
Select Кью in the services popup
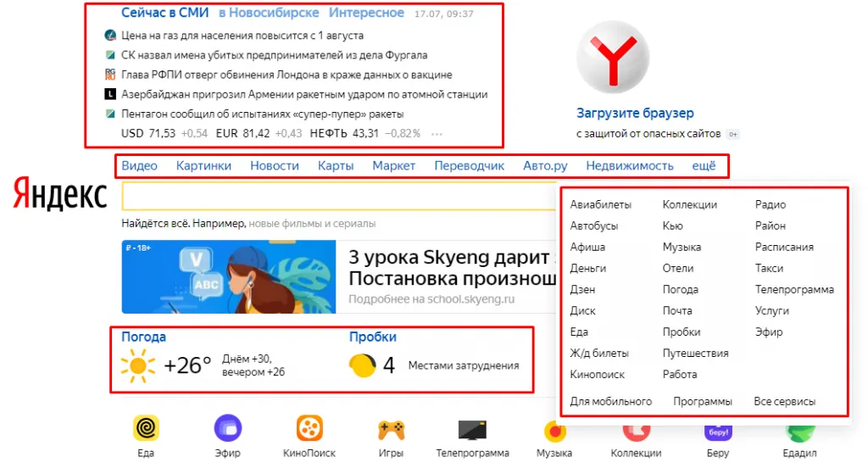click(x=672, y=226)
